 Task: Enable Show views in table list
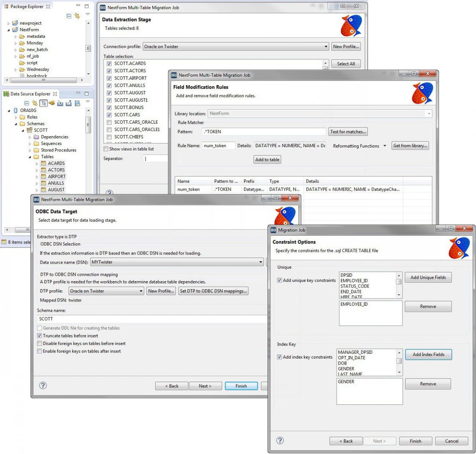point(106,149)
